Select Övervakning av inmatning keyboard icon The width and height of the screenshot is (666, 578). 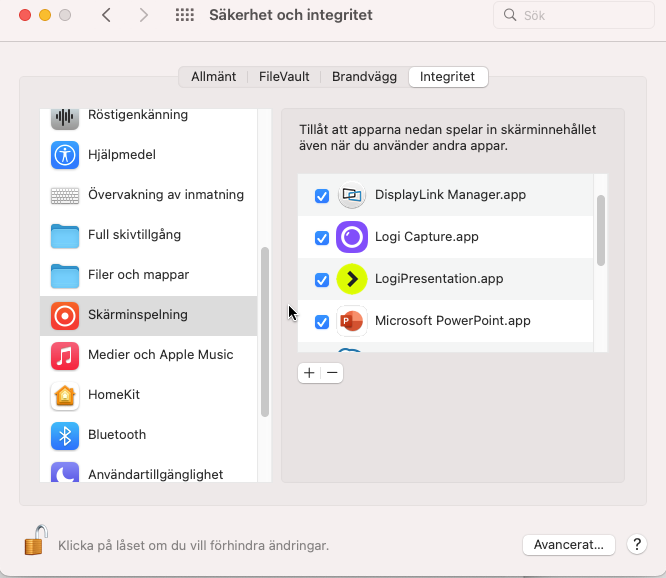pyautogui.click(x=65, y=195)
